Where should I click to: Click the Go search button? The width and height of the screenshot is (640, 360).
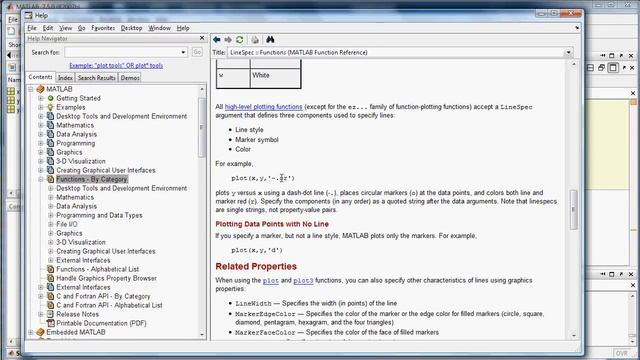(197, 52)
